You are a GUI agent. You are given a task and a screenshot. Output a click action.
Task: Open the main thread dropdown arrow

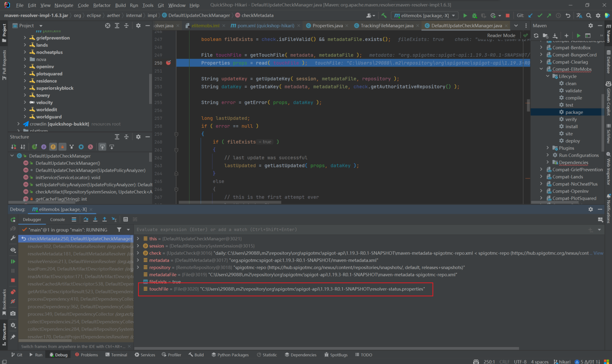click(x=128, y=230)
